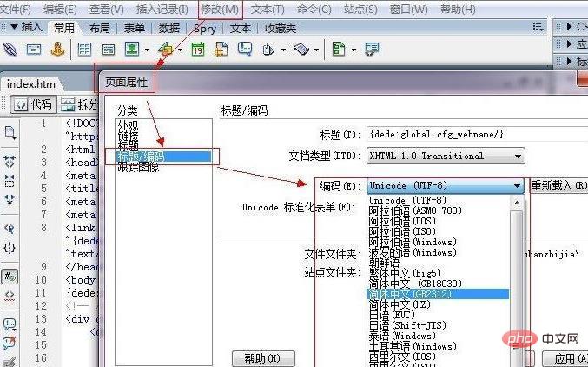The width and height of the screenshot is (588, 367).
Task: Select 外观 in the category list
Action: point(128,125)
